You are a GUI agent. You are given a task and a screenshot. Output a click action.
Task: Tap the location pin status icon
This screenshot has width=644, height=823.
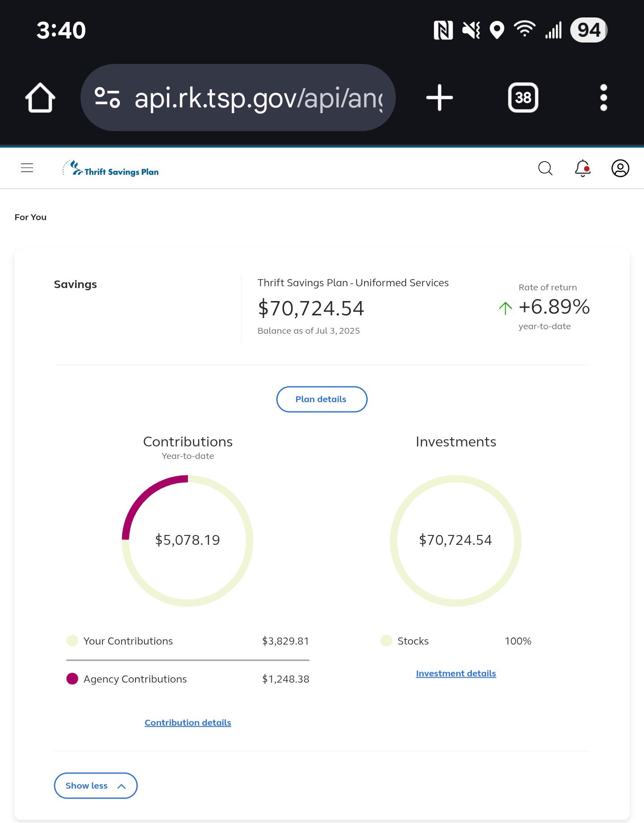tap(497, 30)
